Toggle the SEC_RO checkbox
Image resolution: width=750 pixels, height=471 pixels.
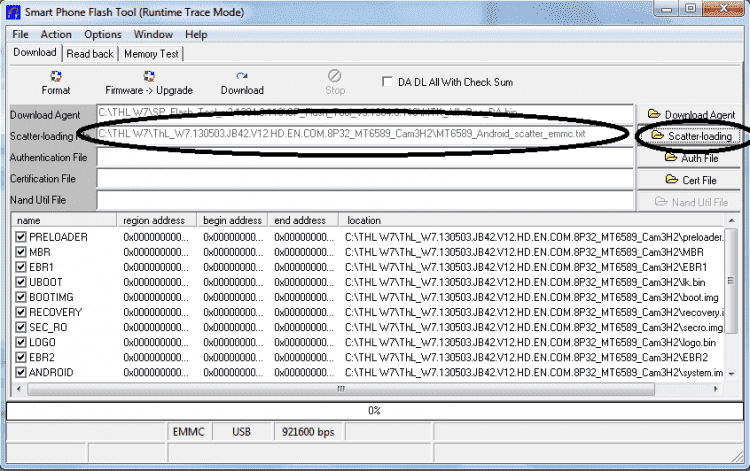click(x=21, y=327)
